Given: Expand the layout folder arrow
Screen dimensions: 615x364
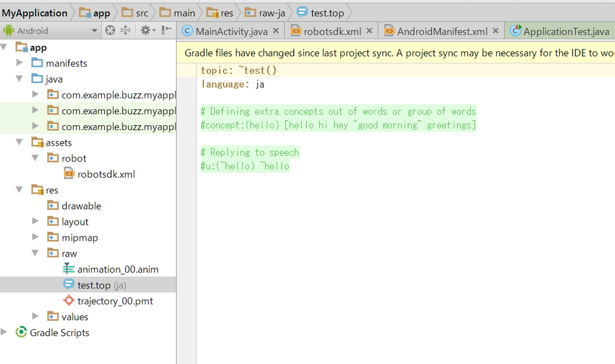Looking at the screenshot, I should (36, 222).
